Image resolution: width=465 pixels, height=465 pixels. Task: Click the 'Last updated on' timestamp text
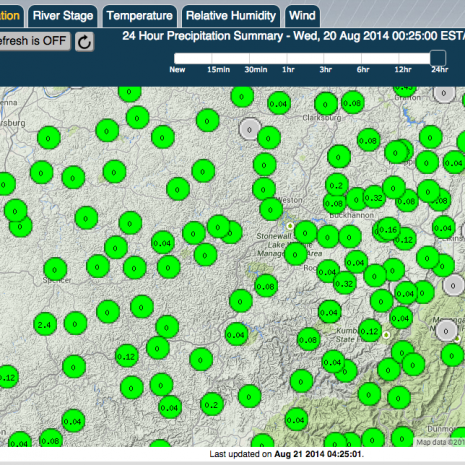pos(287,454)
